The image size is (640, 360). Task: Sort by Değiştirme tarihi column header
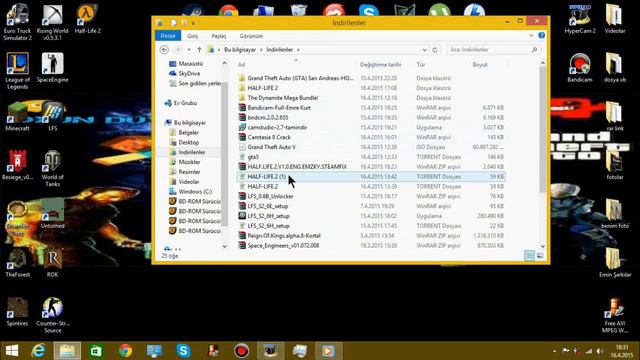[x=380, y=64]
